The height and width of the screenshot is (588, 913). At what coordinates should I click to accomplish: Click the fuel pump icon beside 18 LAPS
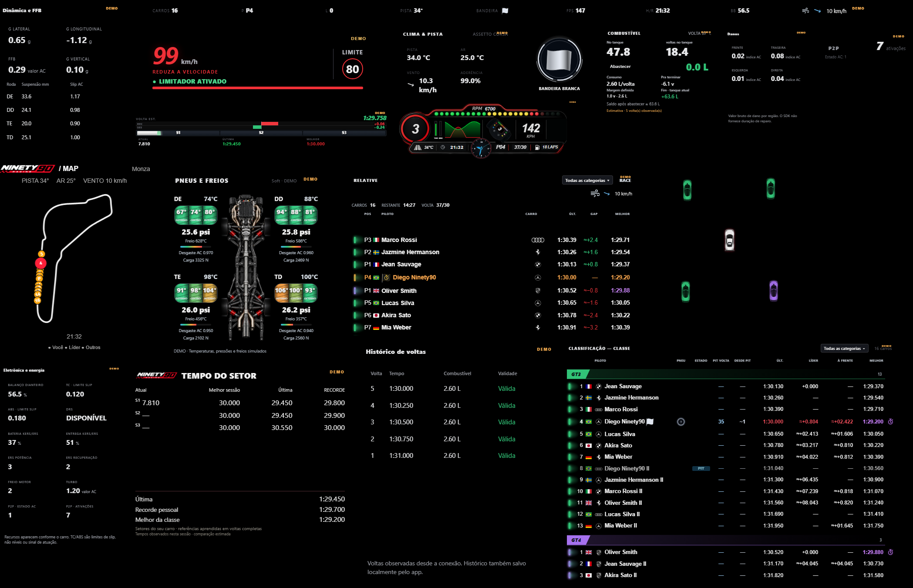pos(537,147)
